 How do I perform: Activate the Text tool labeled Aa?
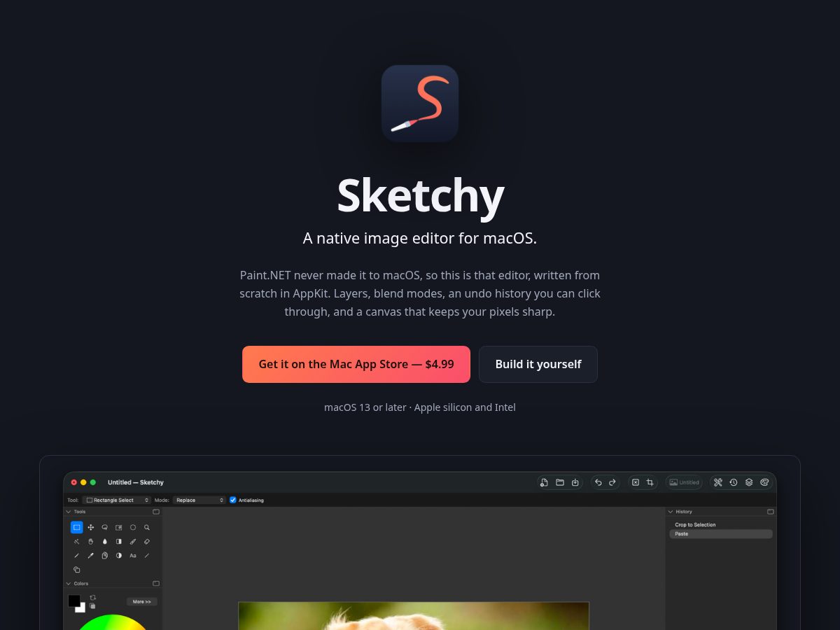click(x=133, y=555)
